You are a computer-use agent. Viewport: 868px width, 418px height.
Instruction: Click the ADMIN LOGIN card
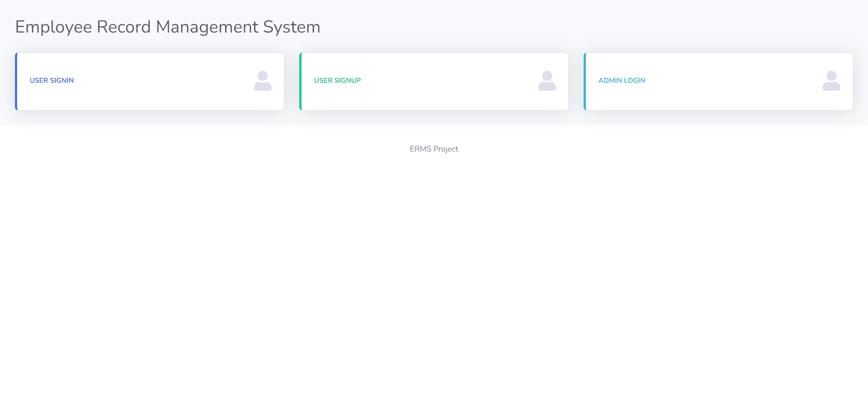718,81
